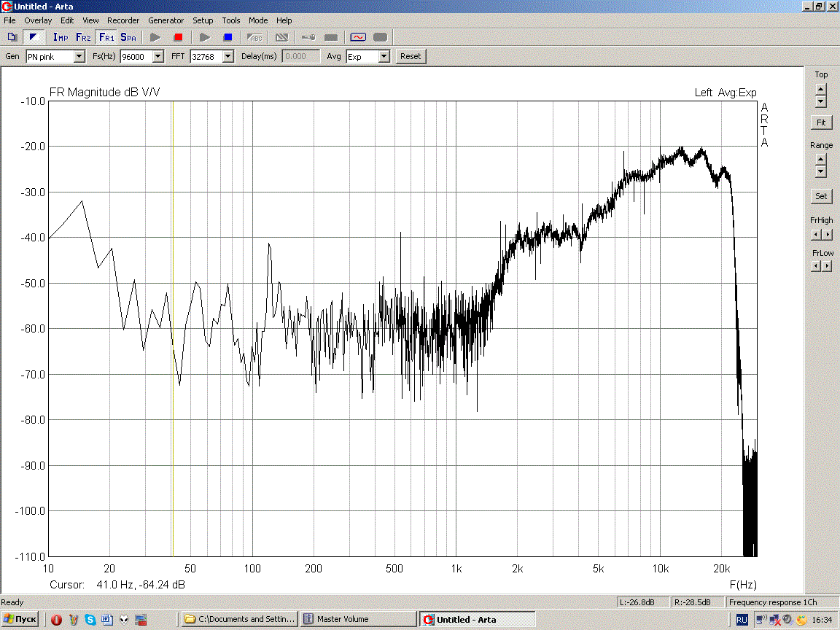Screen dimensions: 840x630
Task: Toggle the black/white color scheme icon
Action: pos(33,37)
